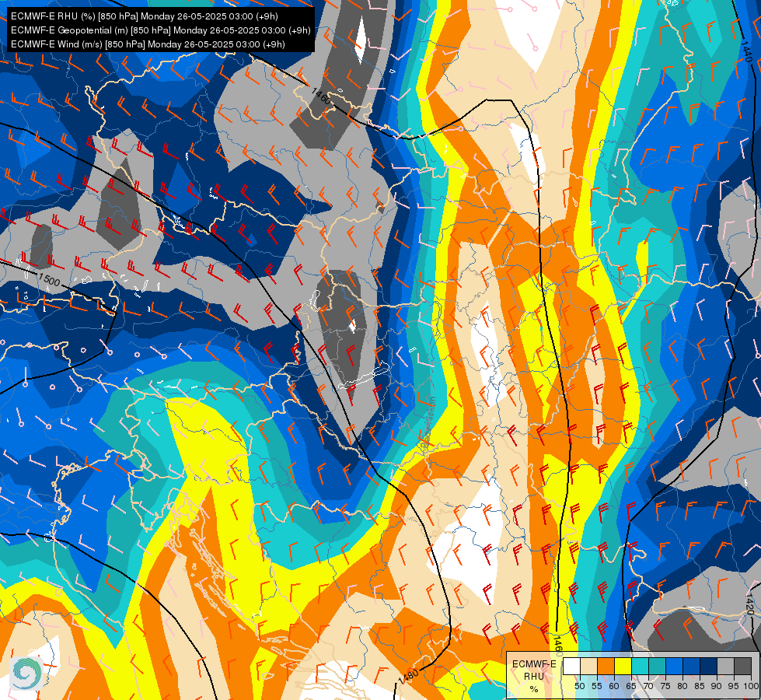The height and width of the screenshot is (700, 761).
Task: Select the navy 85-90 legend swatch
Action: tap(708, 666)
